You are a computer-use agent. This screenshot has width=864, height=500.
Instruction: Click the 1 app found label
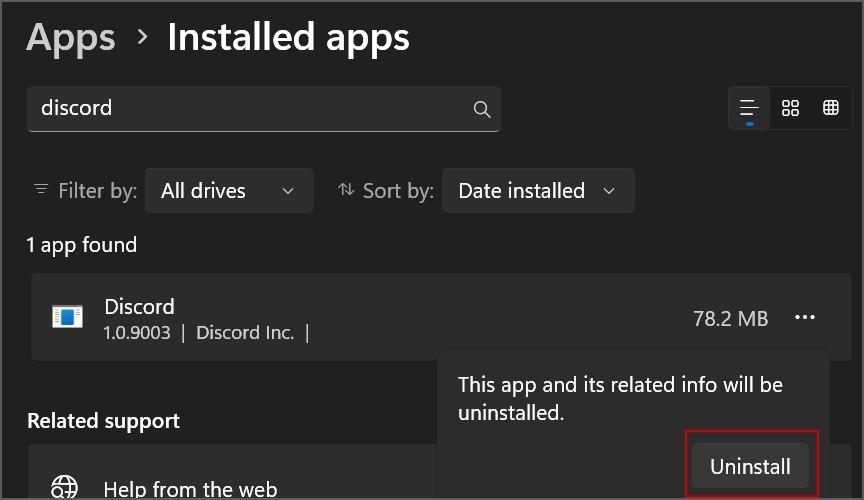[82, 245]
